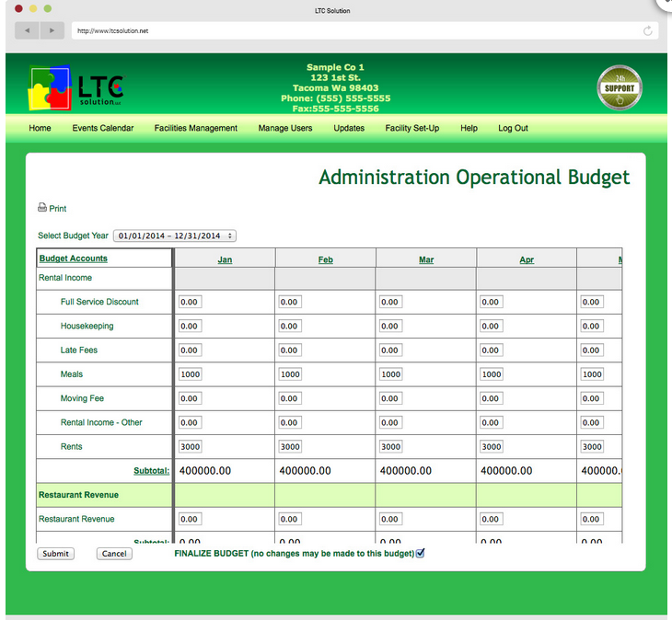Click the Meals Apr input field
The image size is (672, 620).
492,374
